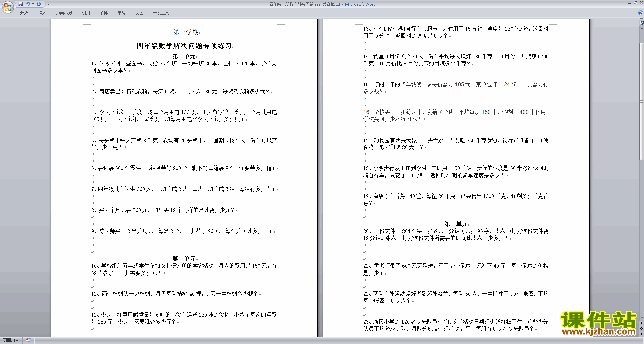644x344 pixels.
Task: Open the 开发工具 ribbon tab
Action: [161, 13]
